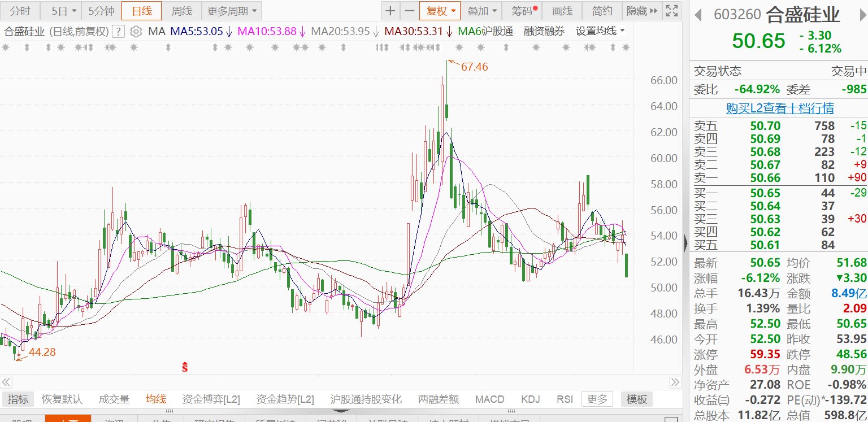Switch to the 周线 weekly tab
Screen dimensions: 868x422
coord(182,11)
